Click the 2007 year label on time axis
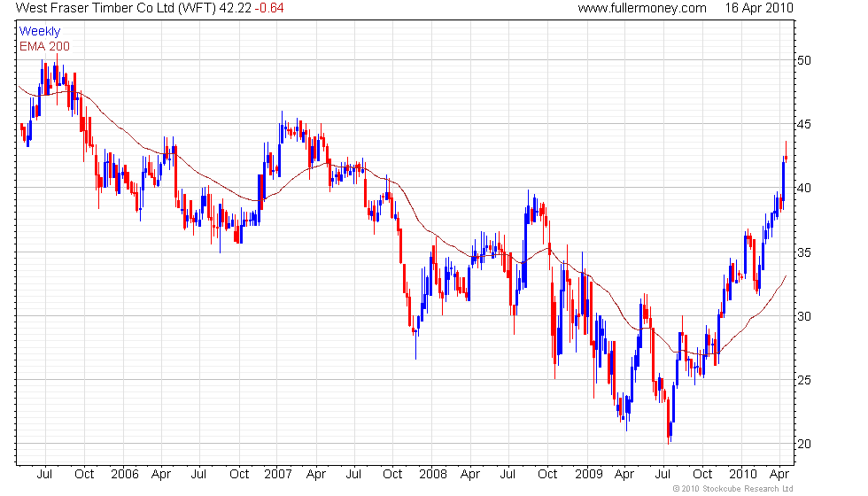868x496 pixels. click(278, 475)
